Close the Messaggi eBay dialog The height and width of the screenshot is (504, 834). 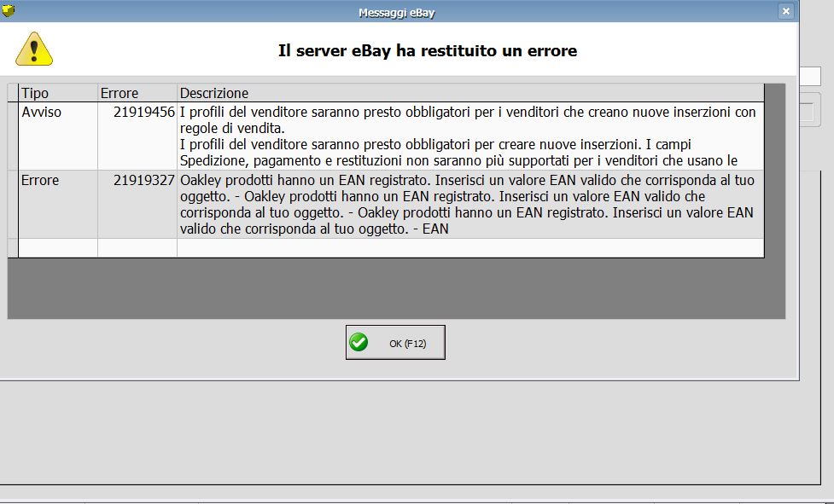click(785, 11)
